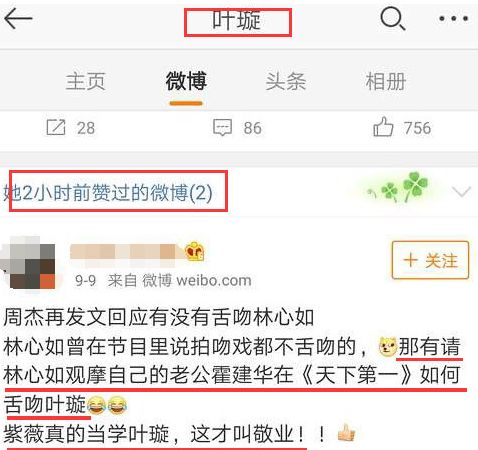Open the 头条 tab
Screen dimensions: 478x450
pyautogui.click(x=286, y=81)
